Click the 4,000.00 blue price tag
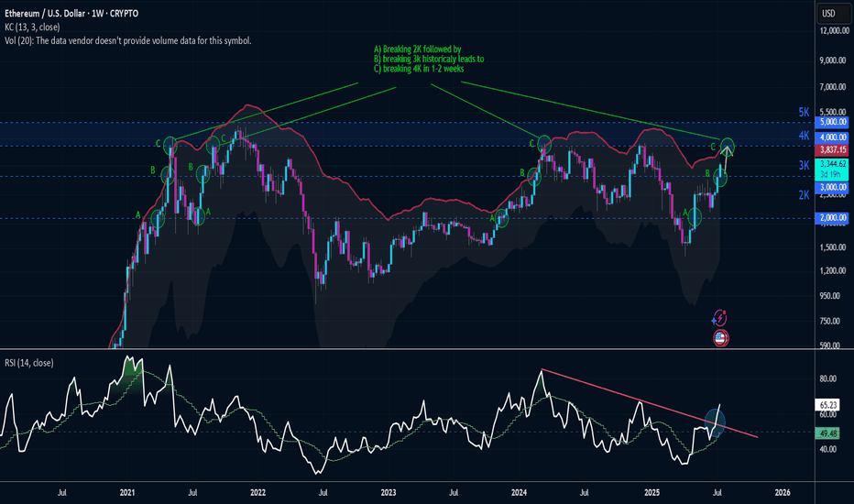Viewport: 854px width, 504px height. tap(832, 137)
